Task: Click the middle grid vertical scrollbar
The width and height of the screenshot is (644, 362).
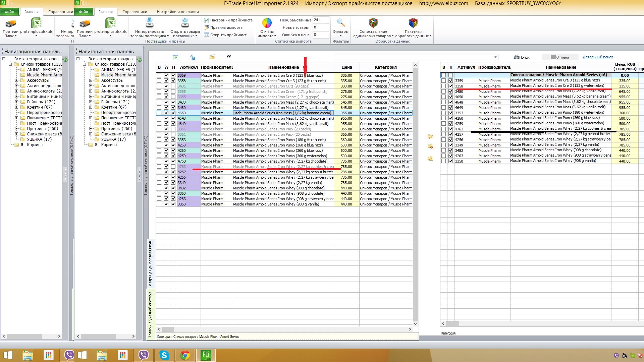Action: click(416, 194)
